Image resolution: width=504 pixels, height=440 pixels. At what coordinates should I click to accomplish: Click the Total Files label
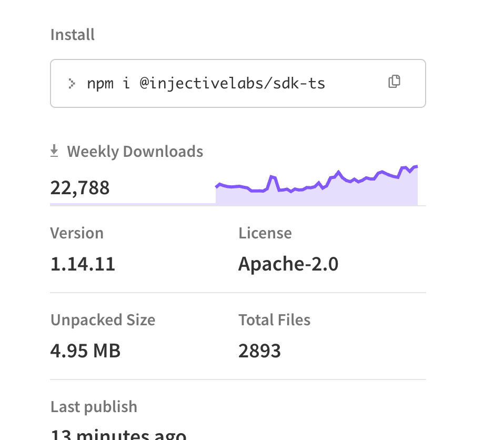275,320
